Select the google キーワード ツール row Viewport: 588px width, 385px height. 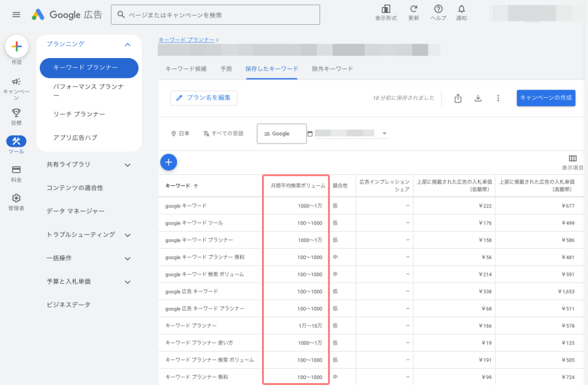click(371, 223)
